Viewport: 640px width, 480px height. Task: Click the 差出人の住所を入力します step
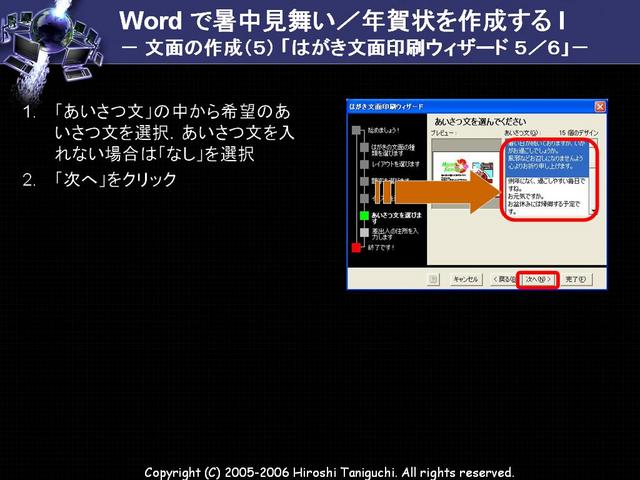click(389, 233)
